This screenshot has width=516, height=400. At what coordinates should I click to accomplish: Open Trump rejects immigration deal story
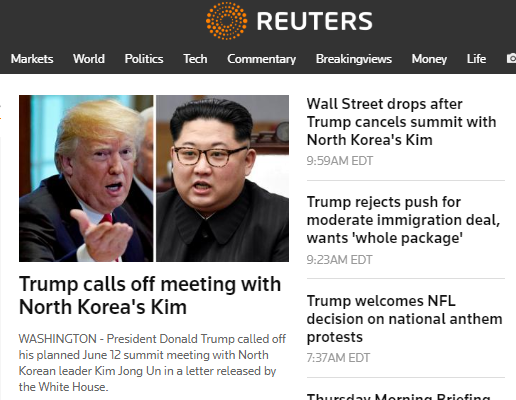coord(403,220)
